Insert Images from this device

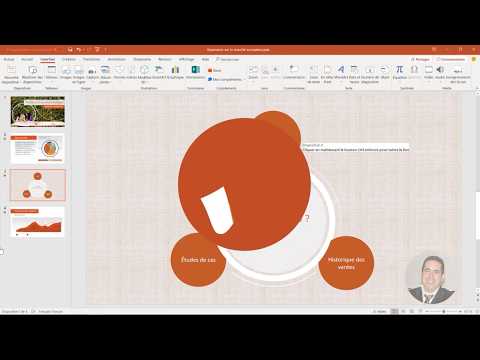coord(66,73)
